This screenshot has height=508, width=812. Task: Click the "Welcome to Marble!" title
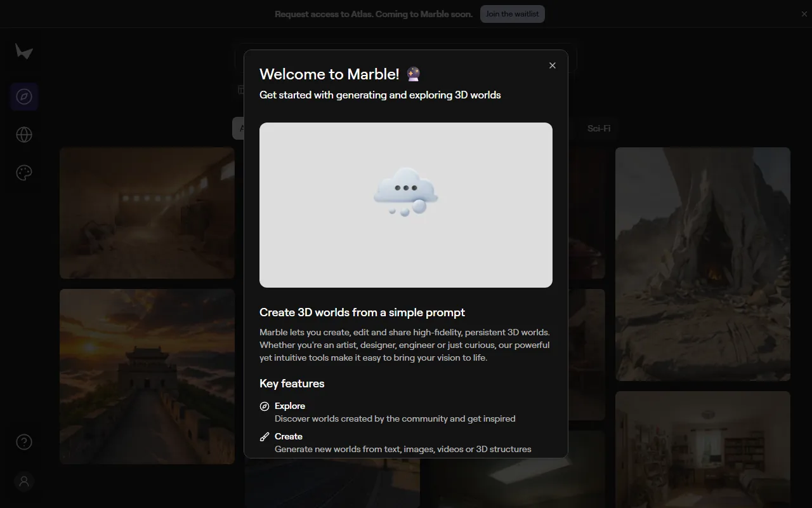[329, 74]
